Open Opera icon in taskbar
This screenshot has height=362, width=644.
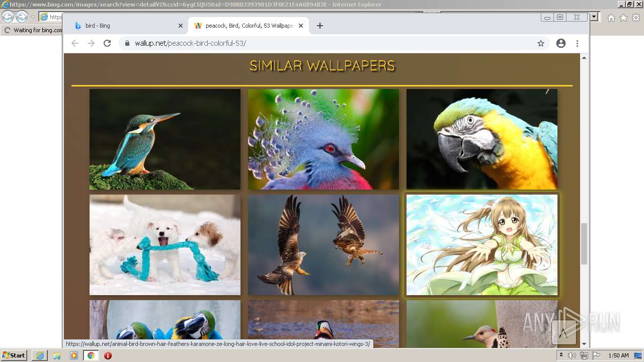108,355
